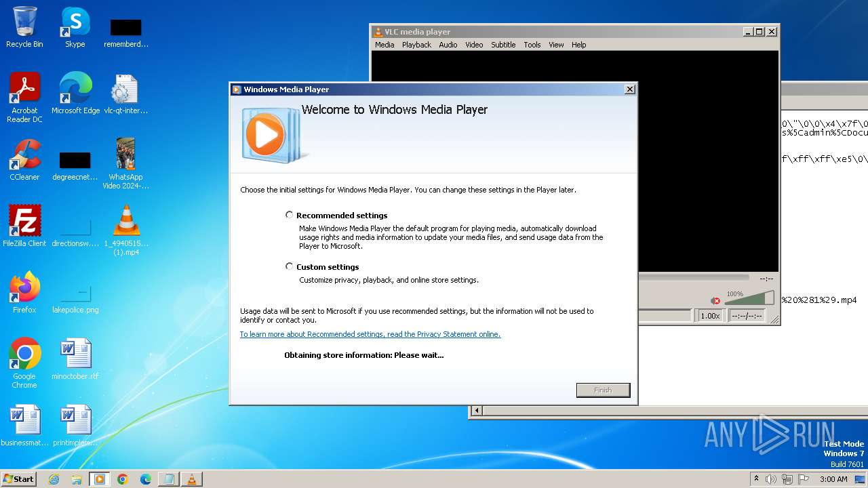Show hidden system tray icons

(x=756, y=479)
